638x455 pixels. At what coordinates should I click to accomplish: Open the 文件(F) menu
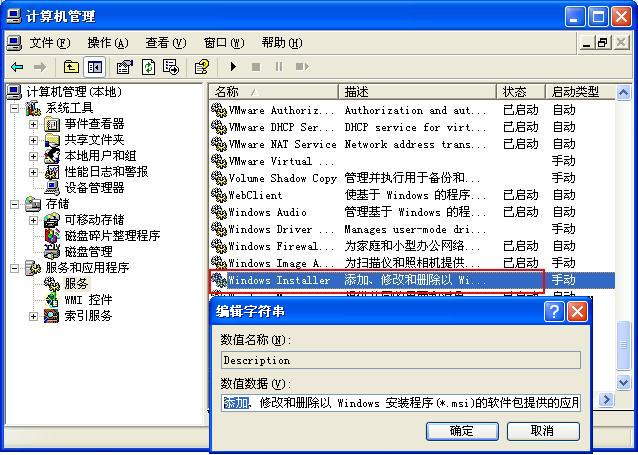(x=50, y=42)
